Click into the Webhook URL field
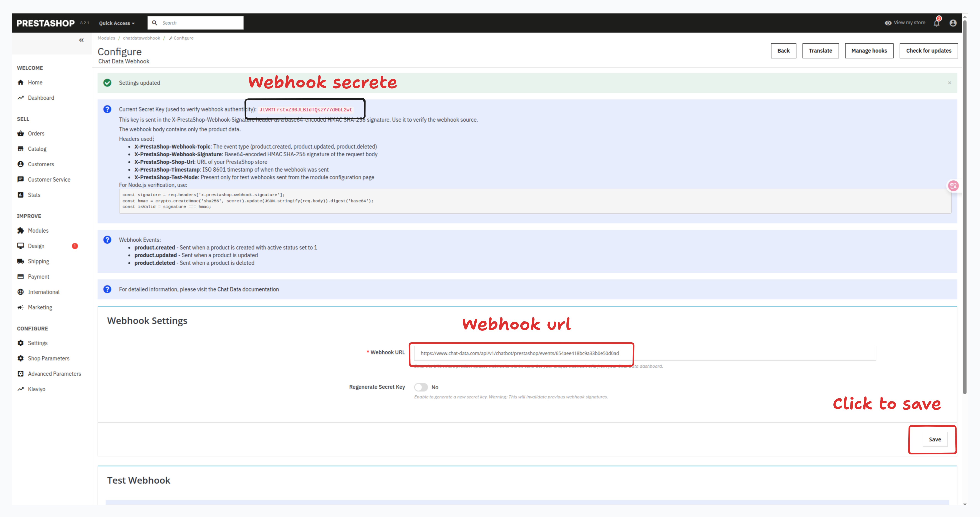The width and height of the screenshot is (980, 517). pos(645,353)
